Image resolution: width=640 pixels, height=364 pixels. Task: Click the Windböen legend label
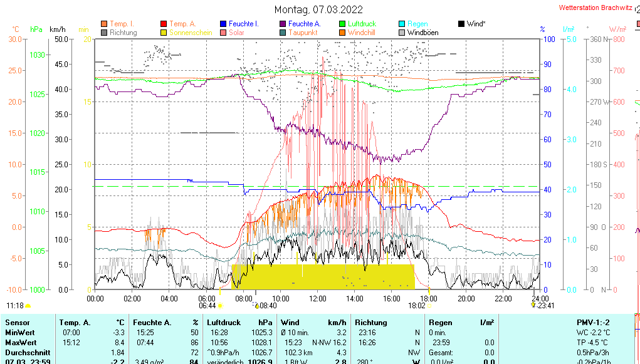point(423,33)
